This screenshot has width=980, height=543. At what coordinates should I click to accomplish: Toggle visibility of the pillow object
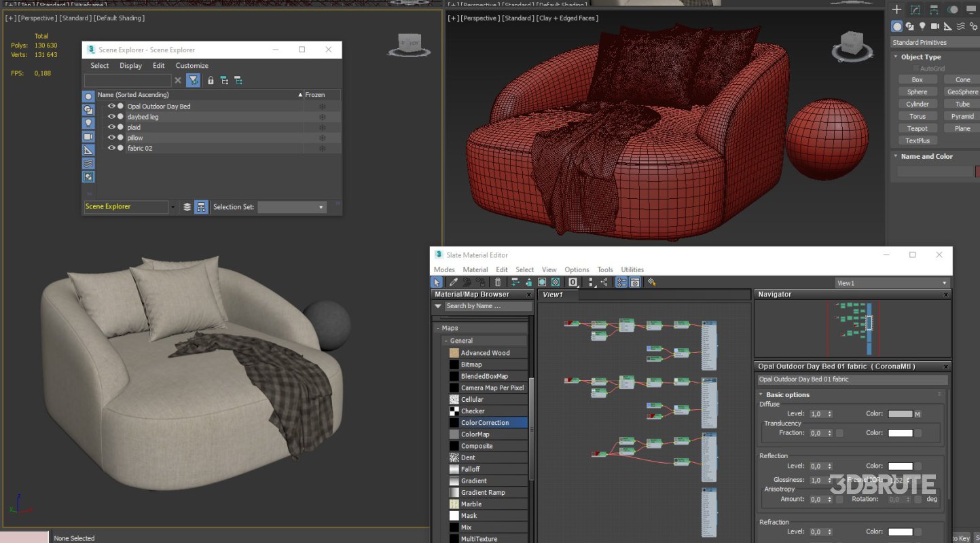[x=111, y=138]
